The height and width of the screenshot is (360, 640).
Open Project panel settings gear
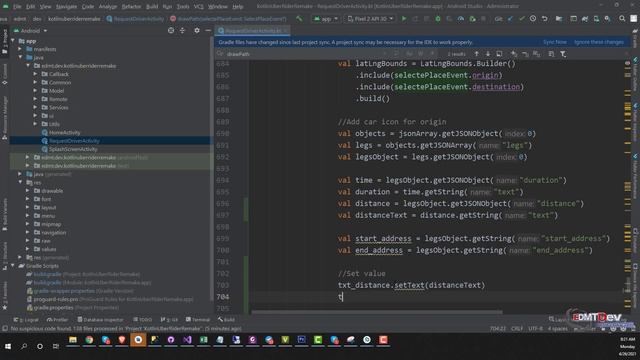(x=197, y=31)
